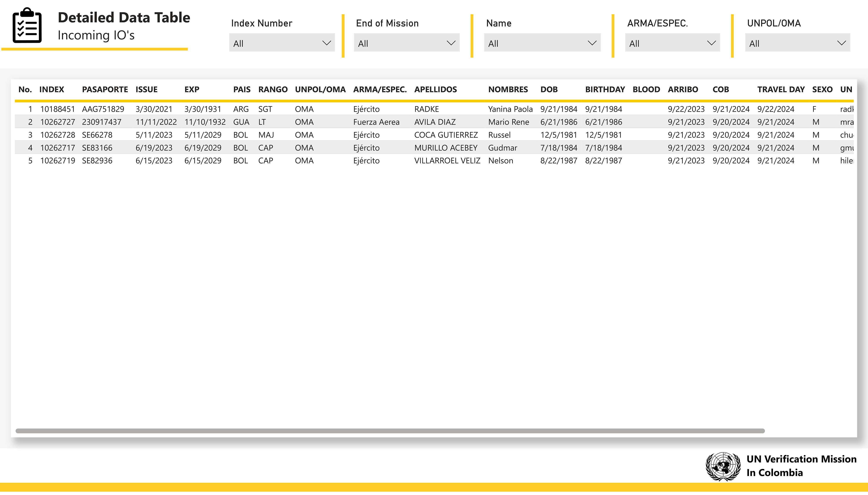
Task: Sort by the DOB column header
Action: pos(549,89)
